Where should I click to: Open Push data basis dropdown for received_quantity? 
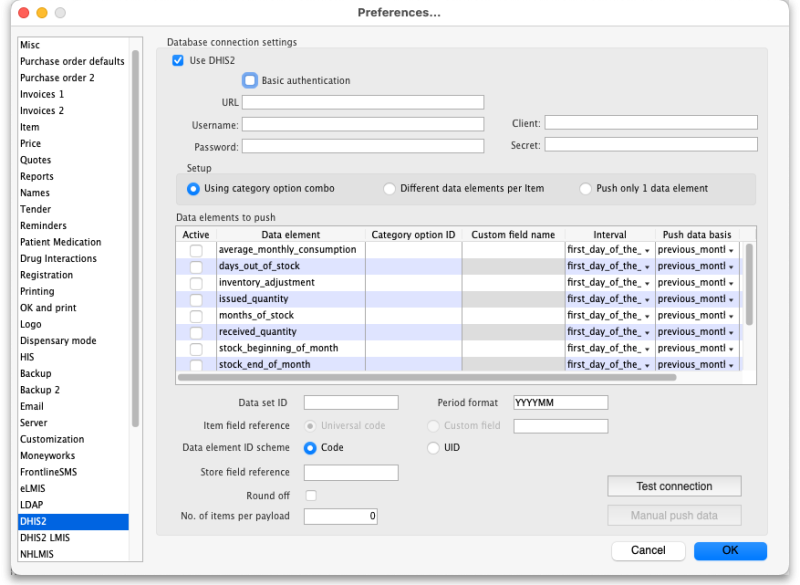click(696, 332)
